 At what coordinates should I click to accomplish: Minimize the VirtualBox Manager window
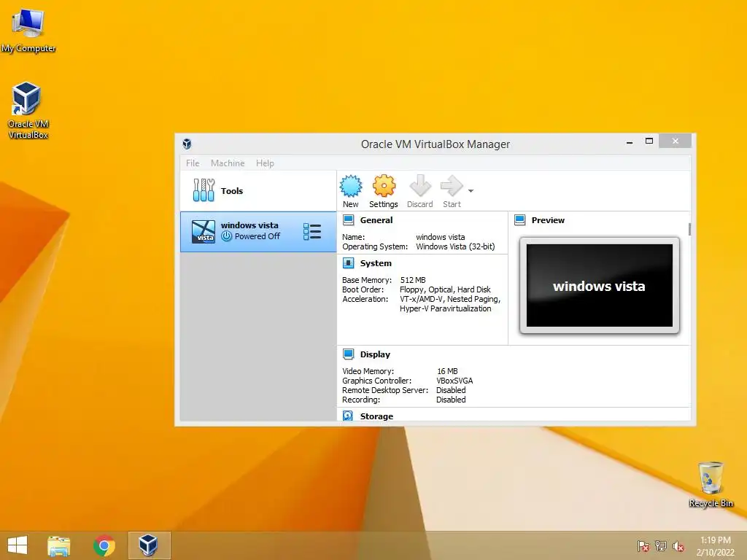point(630,142)
